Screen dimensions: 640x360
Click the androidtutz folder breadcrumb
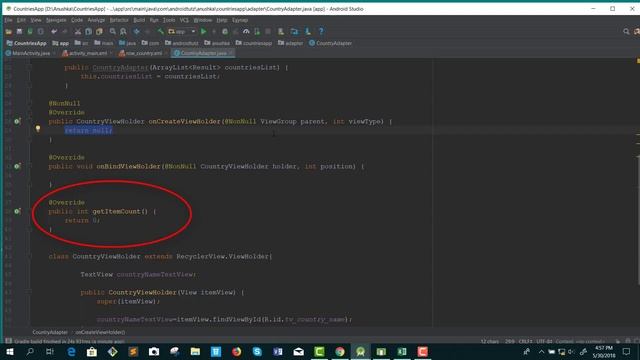coord(182,43)
